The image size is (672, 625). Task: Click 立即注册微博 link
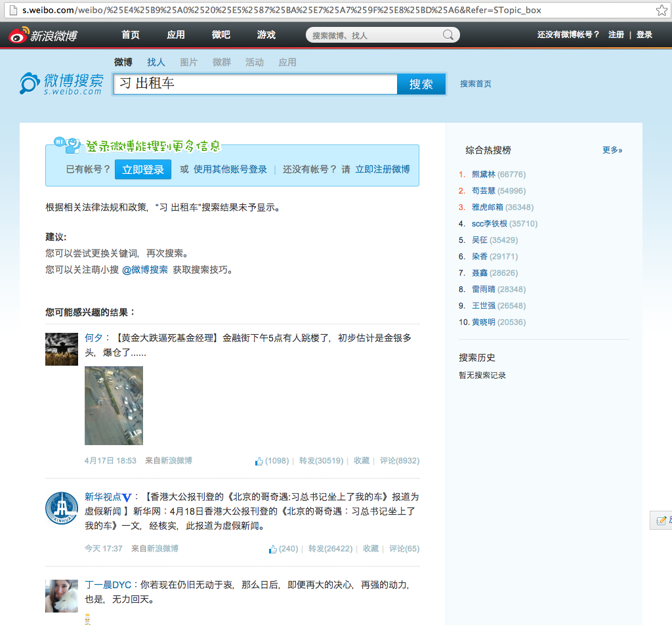[x=383, y=169]
